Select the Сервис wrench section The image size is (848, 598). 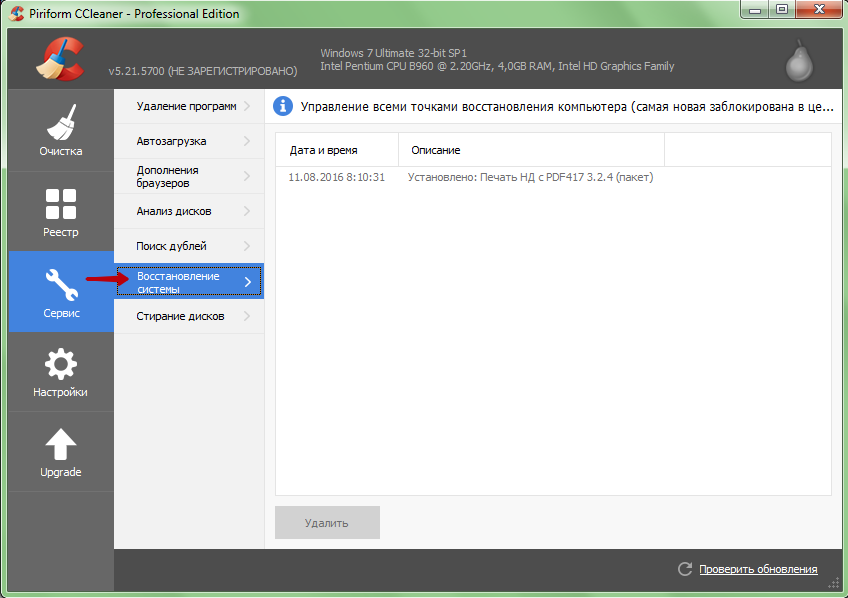tap(61, 291)
